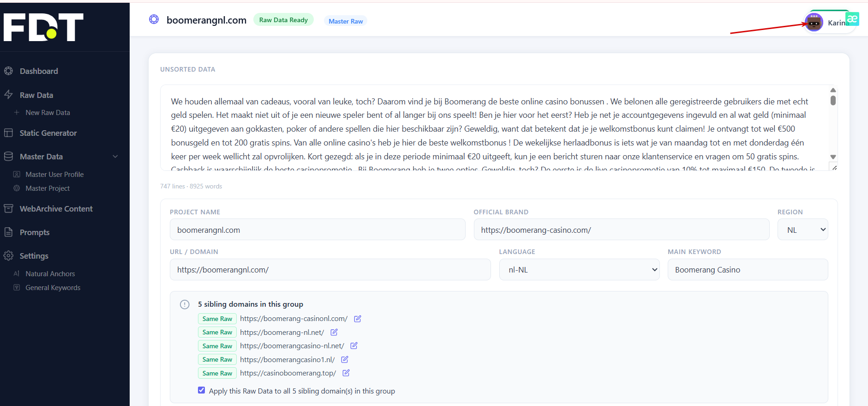Click the Same Raw tag for boomerang-casinonl.com
Screen dimensions: 868x406
pos(217,319)
